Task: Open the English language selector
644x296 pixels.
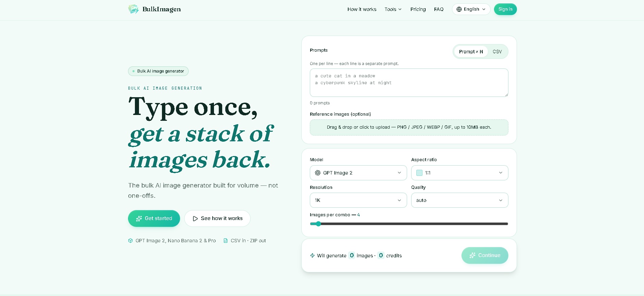Action: tap(471, 9)
